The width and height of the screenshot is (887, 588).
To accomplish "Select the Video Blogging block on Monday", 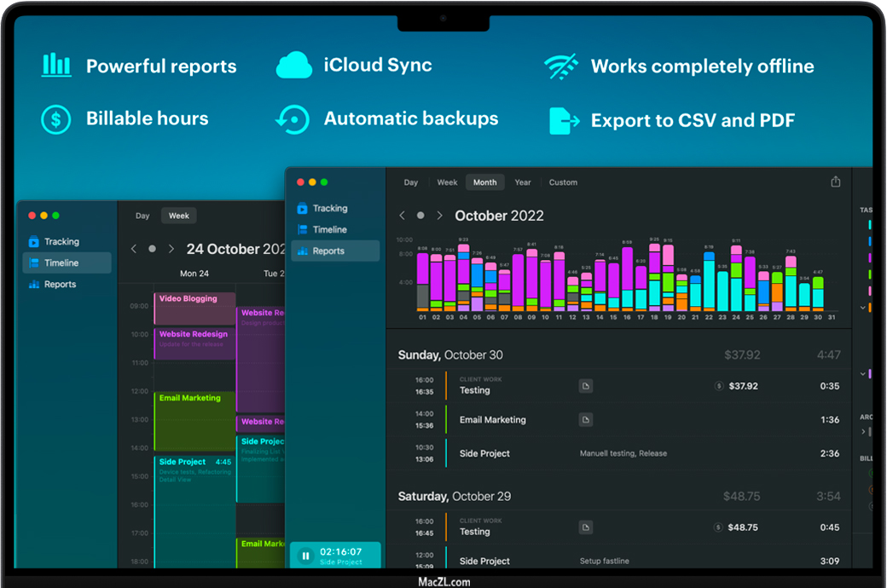I will click(194, 308).
